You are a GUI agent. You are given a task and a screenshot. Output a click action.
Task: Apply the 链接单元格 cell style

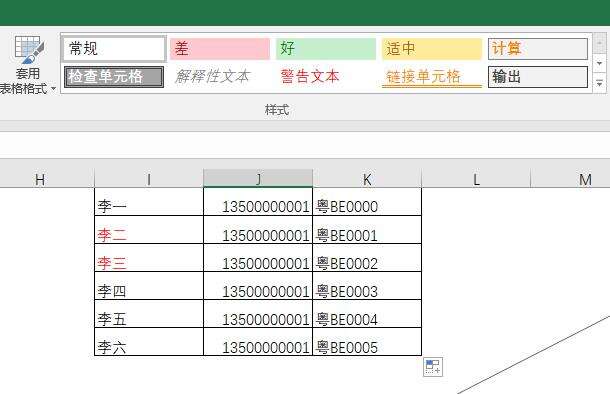click(x=431, y=77)
